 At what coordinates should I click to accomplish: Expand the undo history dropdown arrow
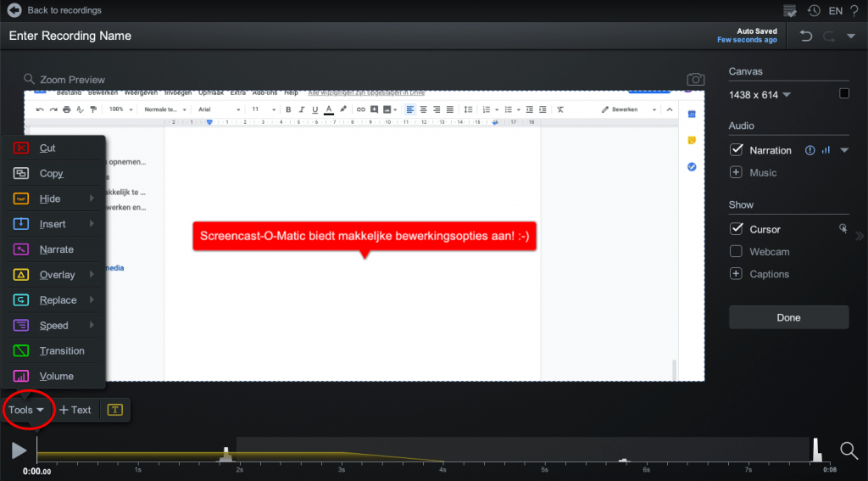[x=851, y=36]
